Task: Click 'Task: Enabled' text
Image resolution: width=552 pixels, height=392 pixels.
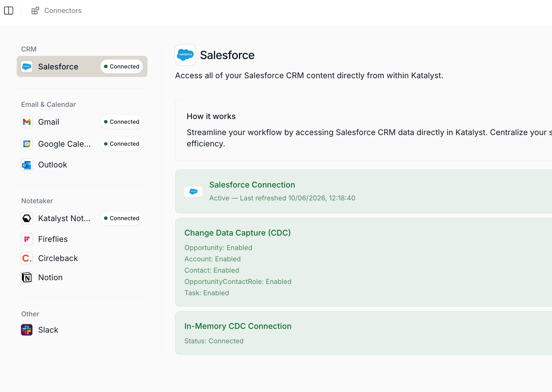Action: click(x=207, y=293)
